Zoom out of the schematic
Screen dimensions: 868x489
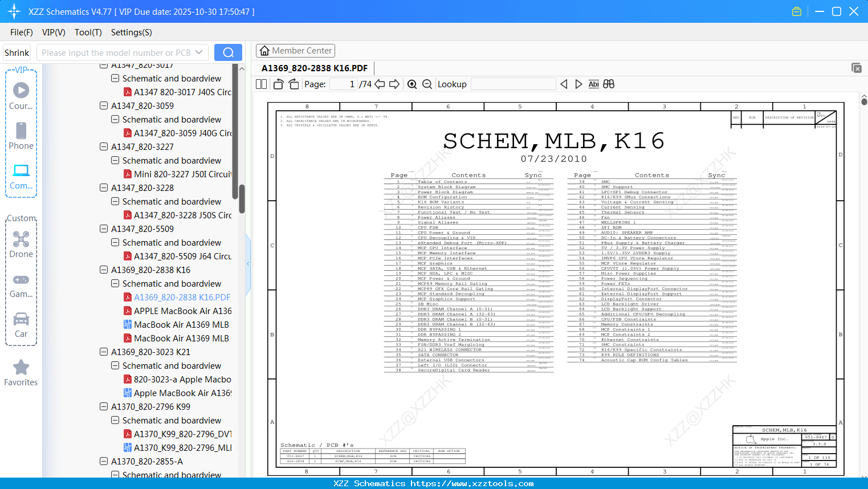pyautogui.click(x=427, y=84)
